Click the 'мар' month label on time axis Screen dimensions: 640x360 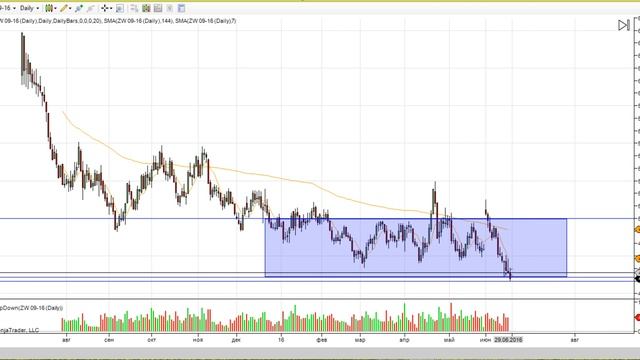pos(360,340)
